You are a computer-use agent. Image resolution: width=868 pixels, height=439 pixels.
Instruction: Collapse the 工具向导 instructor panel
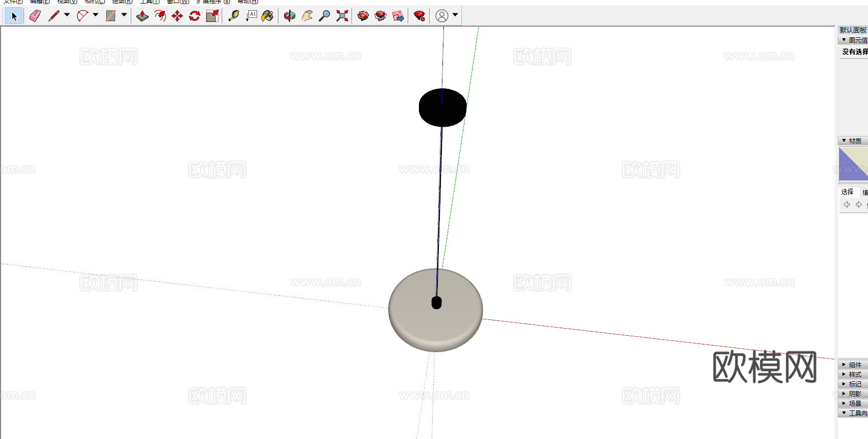tap(844, 413)
